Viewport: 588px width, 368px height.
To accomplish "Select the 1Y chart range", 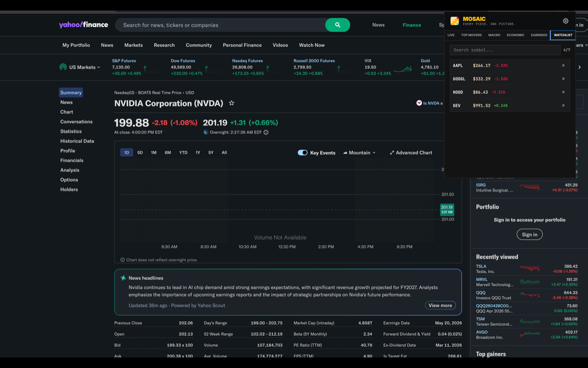I will point(198,152).
